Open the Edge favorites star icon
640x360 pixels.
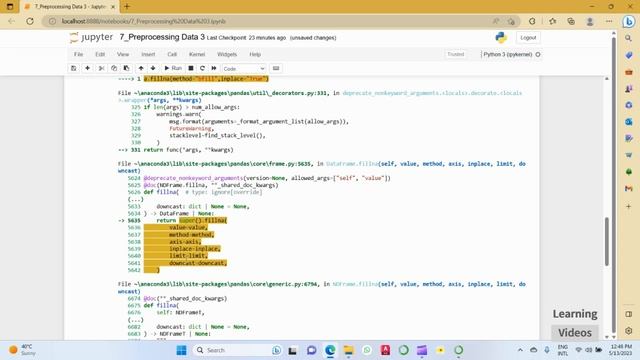pyautogui.click(x=552, y=21)
